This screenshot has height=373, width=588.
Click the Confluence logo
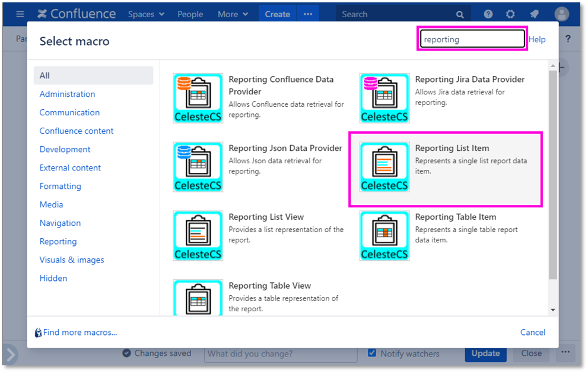(77, 14)
